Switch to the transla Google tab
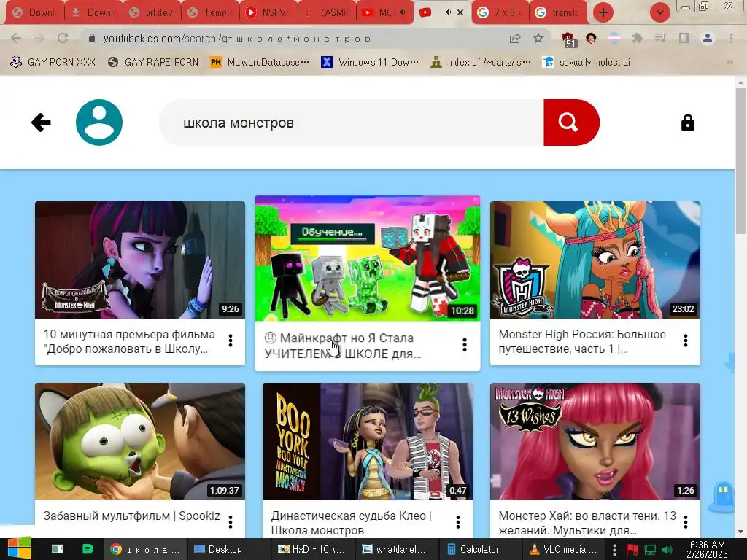Viewport: 747px width, 560px height. coord(558,12)
